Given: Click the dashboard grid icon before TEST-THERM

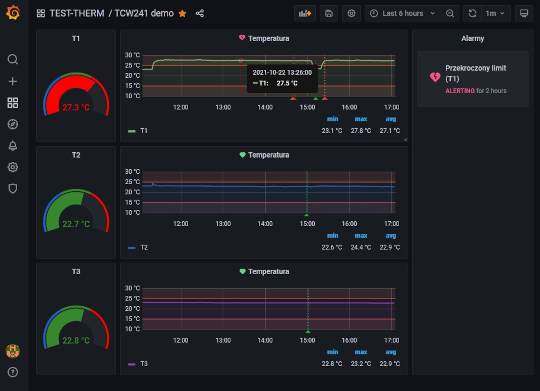Looking at the screenshot, I should (x=41, y=13).
